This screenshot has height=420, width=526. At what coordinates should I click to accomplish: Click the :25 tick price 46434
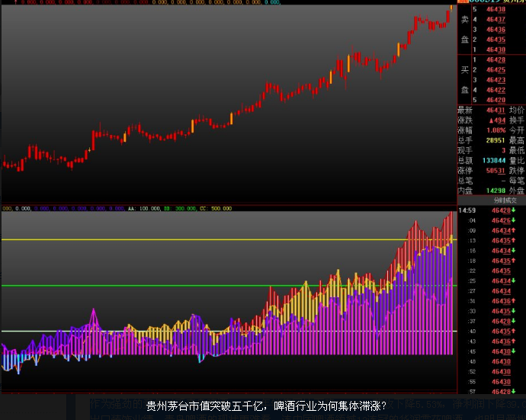click(x=501, y=281)
